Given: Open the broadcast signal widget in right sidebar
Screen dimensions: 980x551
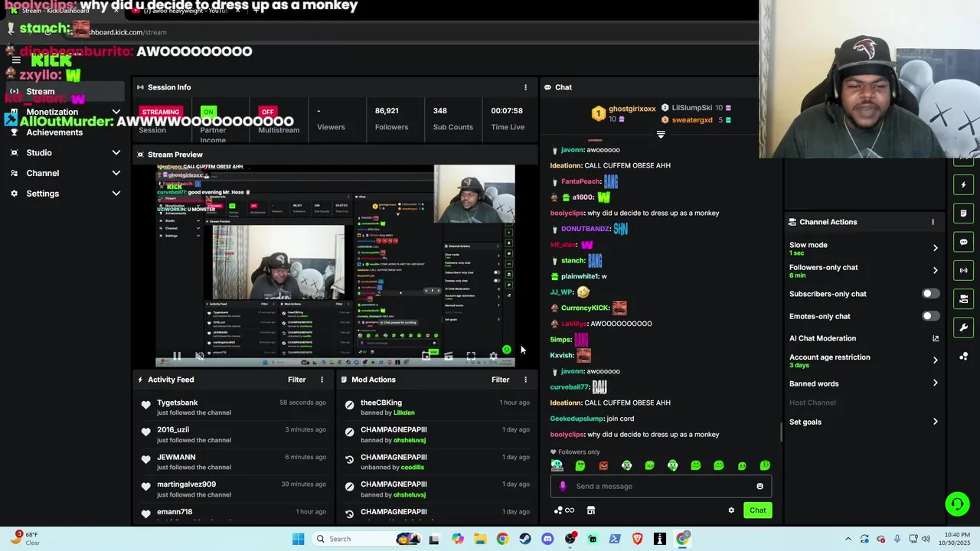Looking at the screenshot, I should coord(963,270).
